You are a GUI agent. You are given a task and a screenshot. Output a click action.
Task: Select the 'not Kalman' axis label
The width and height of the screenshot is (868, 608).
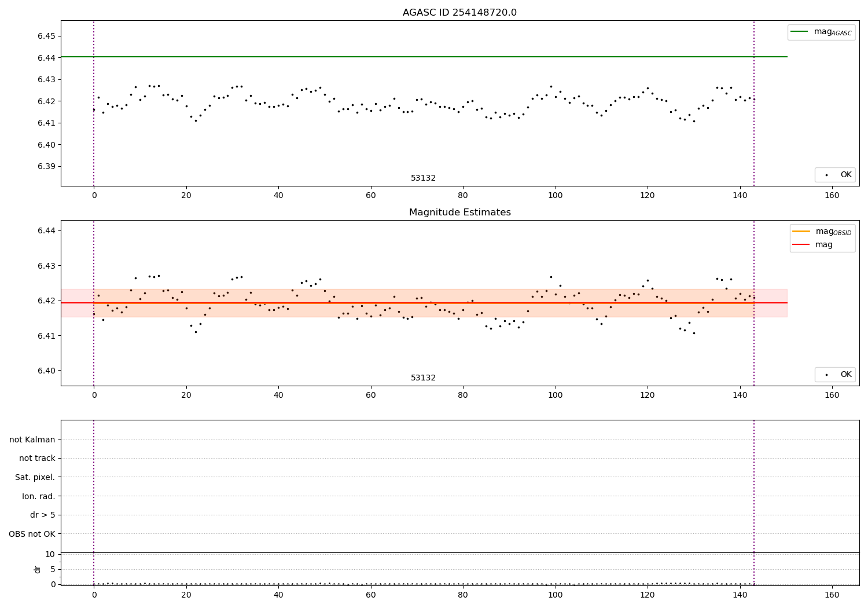click(32, 439)
